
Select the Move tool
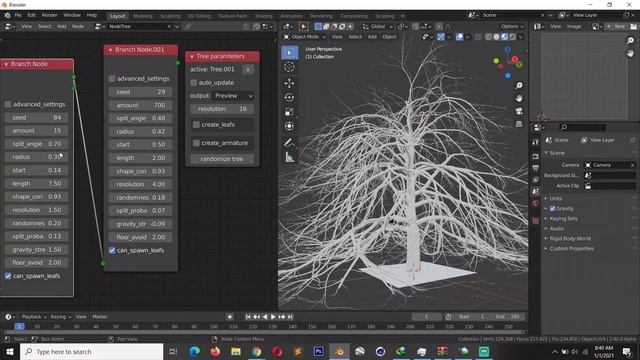[x=289, y=83]
